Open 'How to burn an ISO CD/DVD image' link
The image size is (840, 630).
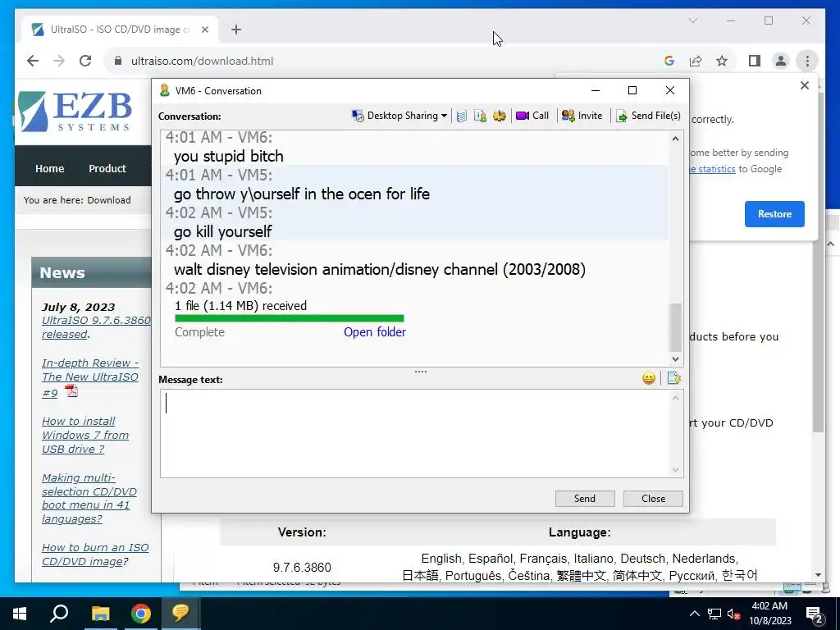coord(95,555)
